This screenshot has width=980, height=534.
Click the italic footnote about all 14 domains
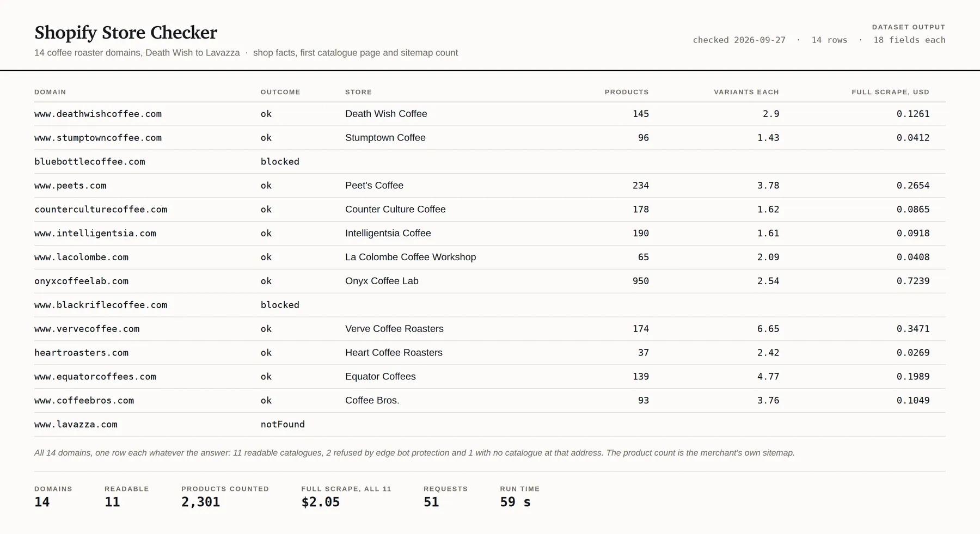[x=414, y=453]
